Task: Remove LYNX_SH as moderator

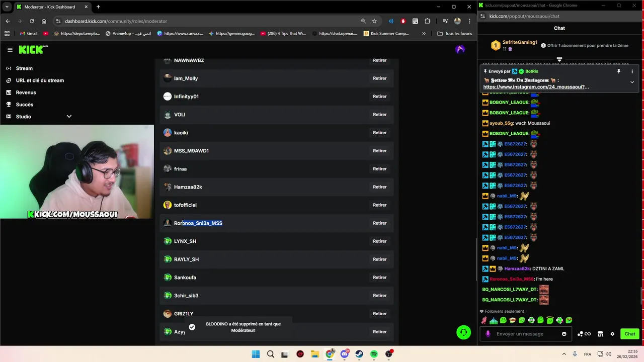Action: [x=379, y=241]
